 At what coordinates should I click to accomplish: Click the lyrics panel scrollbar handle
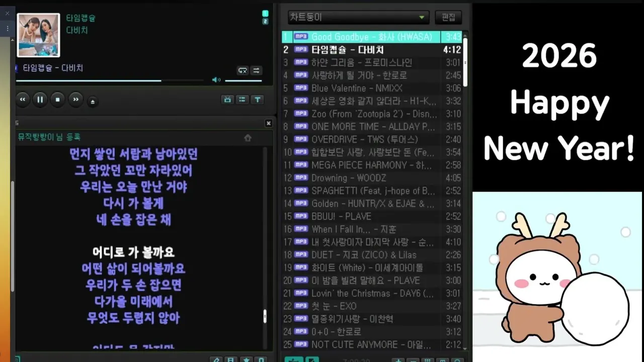coord(265,316)
